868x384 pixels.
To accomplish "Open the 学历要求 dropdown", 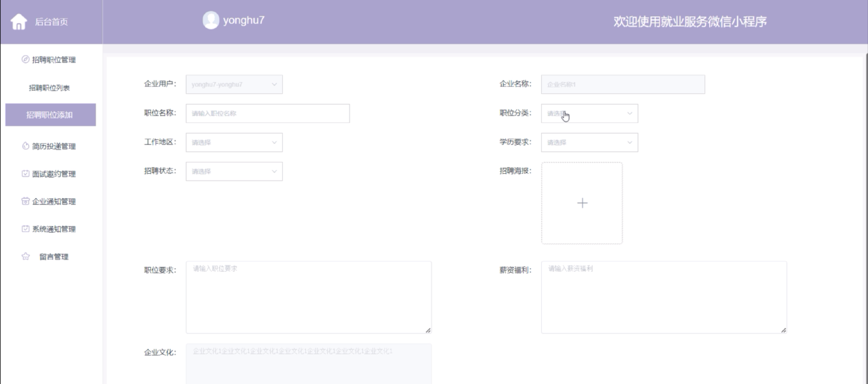I will (589, 143).
